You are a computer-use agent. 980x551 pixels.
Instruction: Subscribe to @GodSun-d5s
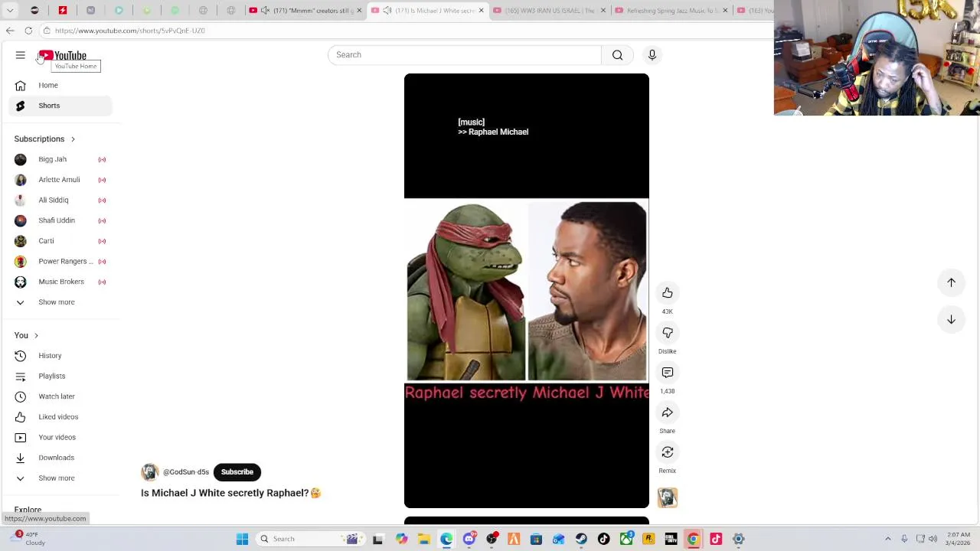(237, 472)
